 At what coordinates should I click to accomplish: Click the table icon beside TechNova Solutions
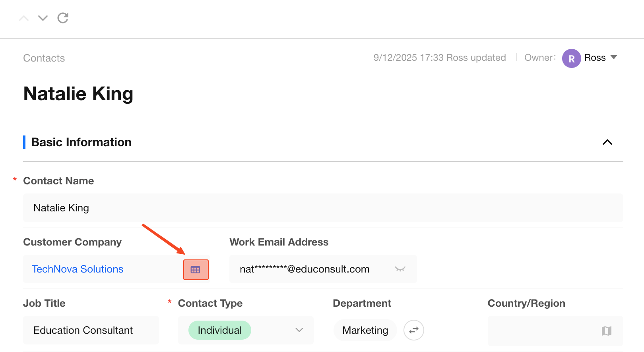[x=196, y=270]
